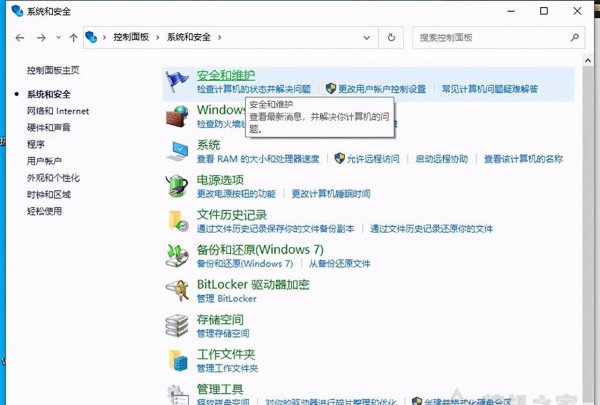Viewport: 600px width, 405px height.
Task: Click shield icon beside 允许远程访问
Action: pos(339,158)
